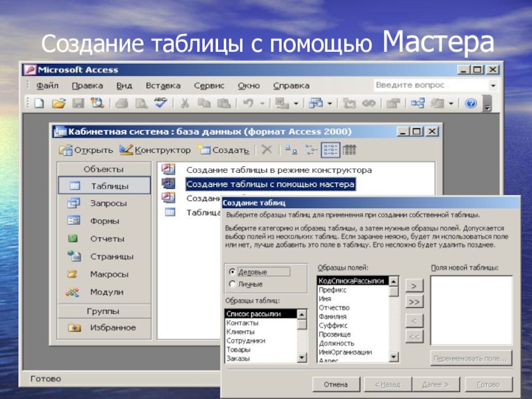Click the Открыть button
The height and width of the screenshot is (399, 532).
coord(86,150)
